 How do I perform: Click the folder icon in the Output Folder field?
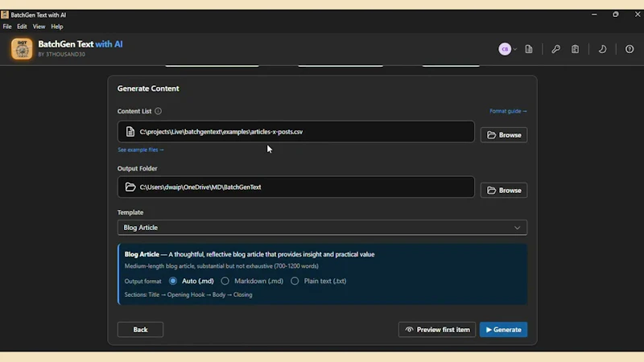pyautogui.click(x=130, y=187)
